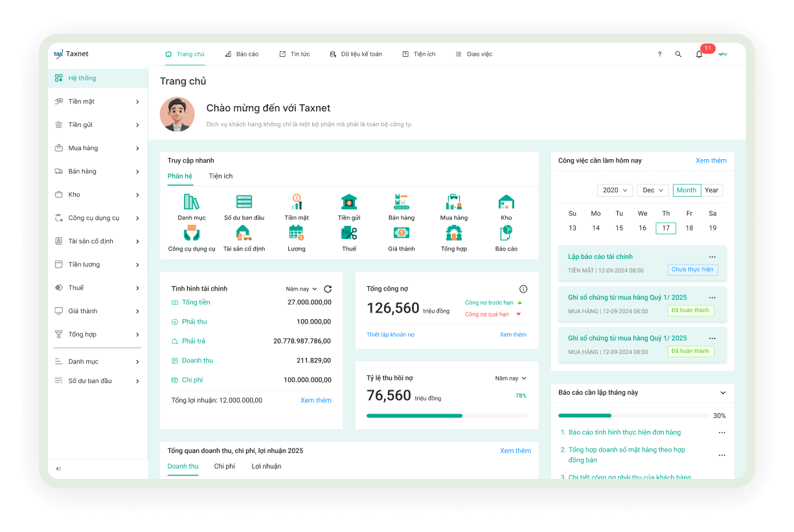The height and width of the screenshot is (532, 794).
Task: Switch to the Tiện ích tab
Action: (x=221, y=176)
